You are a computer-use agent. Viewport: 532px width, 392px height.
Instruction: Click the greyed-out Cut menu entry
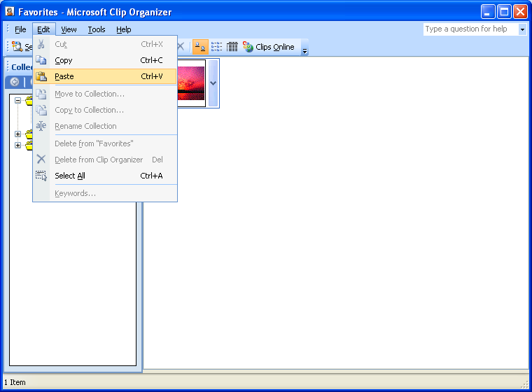click(105, 45)
